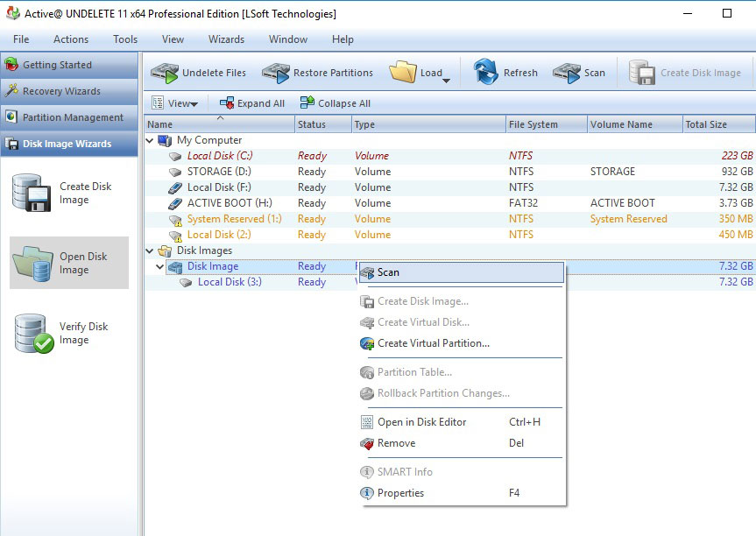The image size is (756, 536).
Task: Collapse the Disk Images tree node
Action: (x=150, y=250)
